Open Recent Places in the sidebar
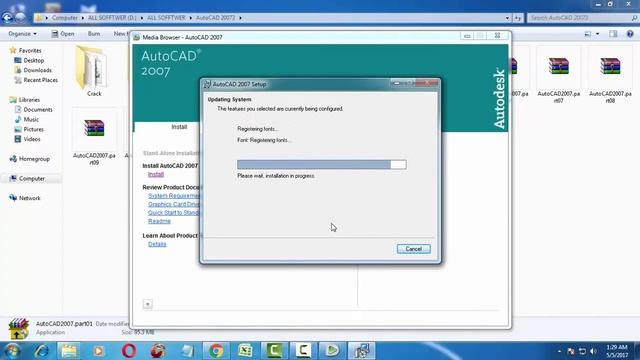 pyautogui.click(x=36, y=80)
